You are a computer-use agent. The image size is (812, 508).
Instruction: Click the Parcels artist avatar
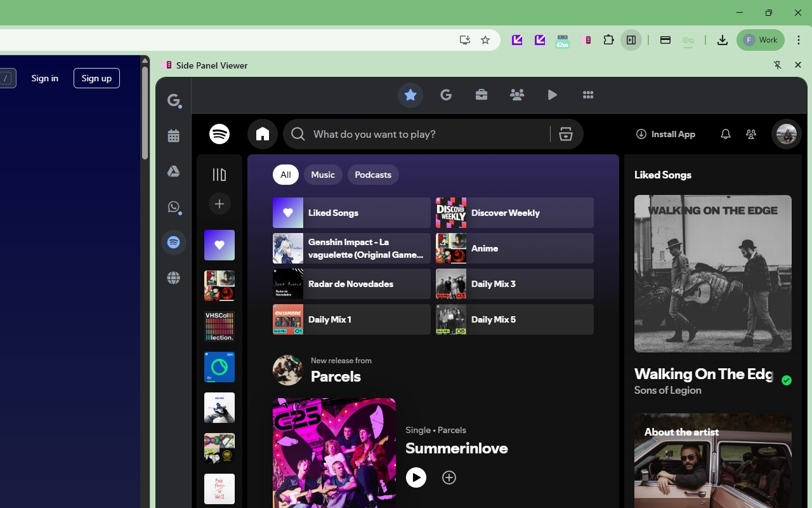click(x=288, y=370)
